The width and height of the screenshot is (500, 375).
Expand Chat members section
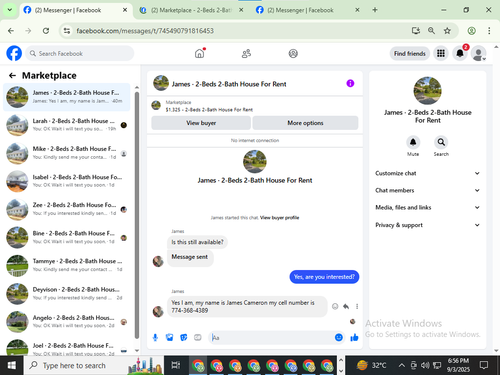[427, 190]
